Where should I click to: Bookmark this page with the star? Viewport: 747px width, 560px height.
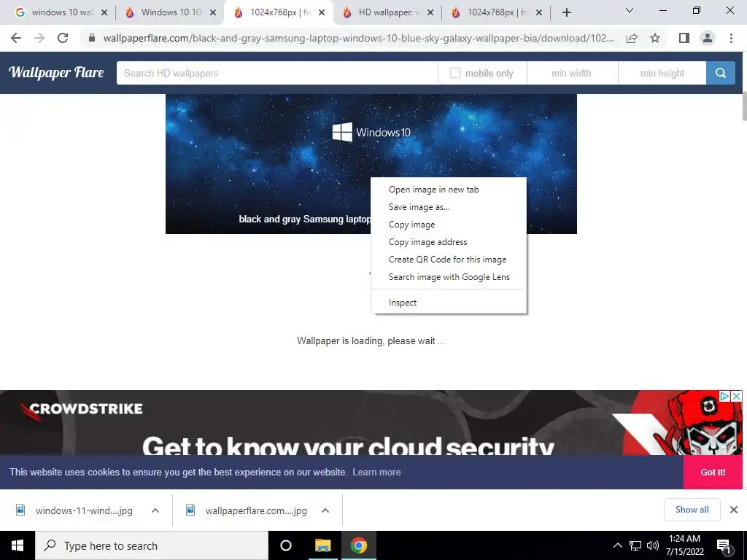pyautogui.click(x=655, y=38)
